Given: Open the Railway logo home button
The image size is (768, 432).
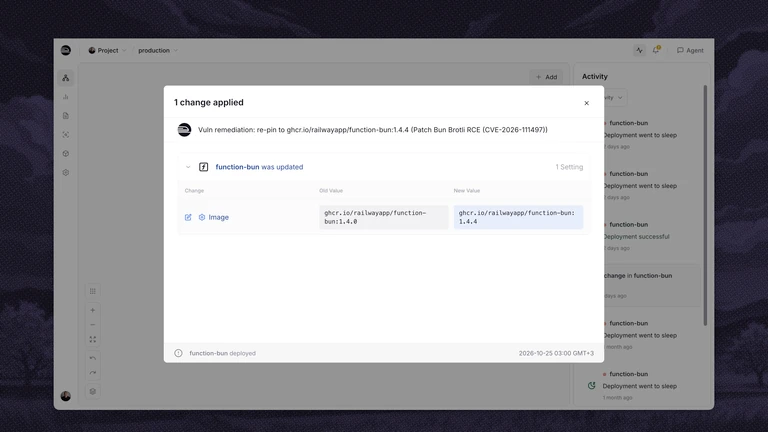Looking at the screenshot, I should [x=66, y=50].
